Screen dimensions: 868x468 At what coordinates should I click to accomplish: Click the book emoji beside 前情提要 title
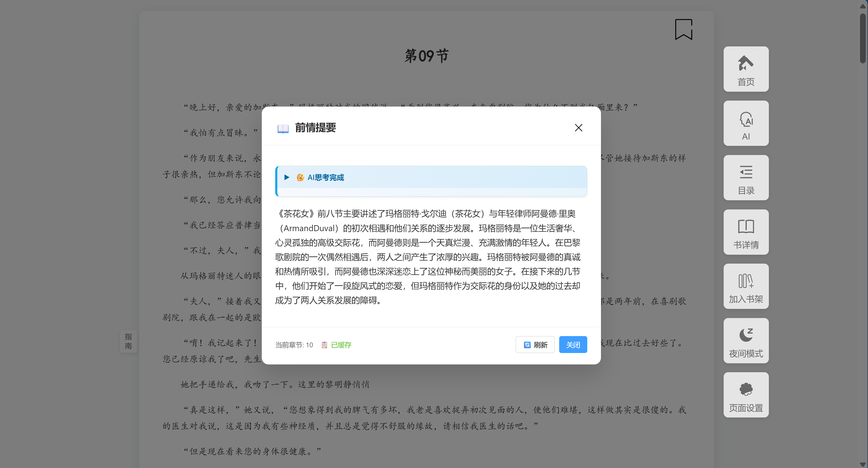283,128
